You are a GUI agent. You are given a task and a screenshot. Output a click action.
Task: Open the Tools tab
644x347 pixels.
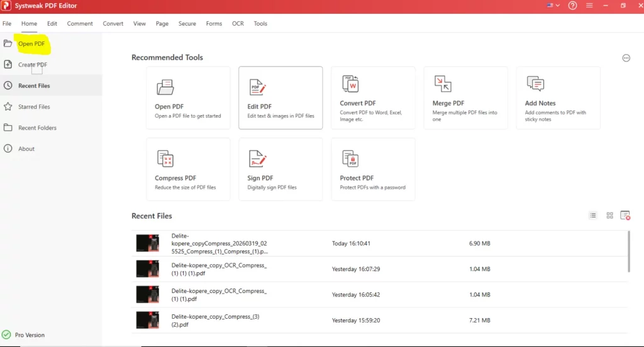coord(260,23)
